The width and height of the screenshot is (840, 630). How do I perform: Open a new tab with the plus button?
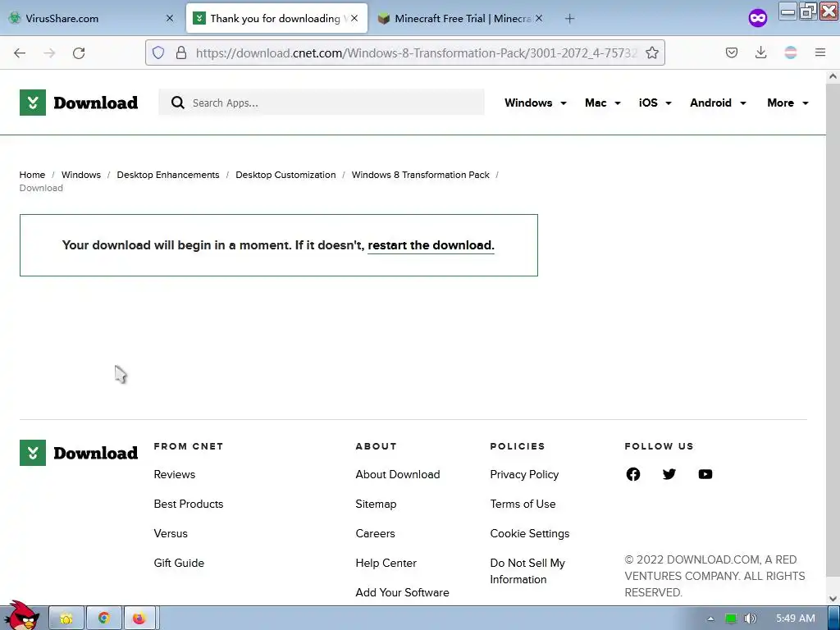pyautogui.click(x=569, y=19)
